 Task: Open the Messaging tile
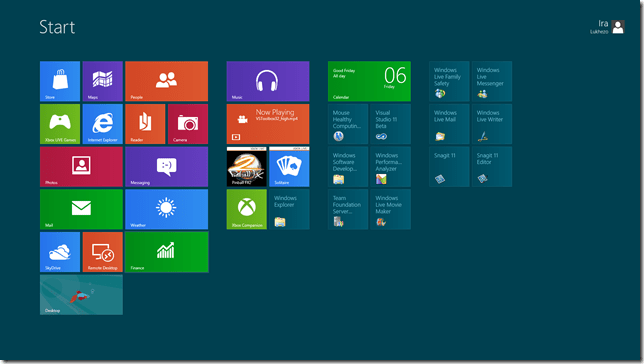pyautogui.click(x=166, y=167)
